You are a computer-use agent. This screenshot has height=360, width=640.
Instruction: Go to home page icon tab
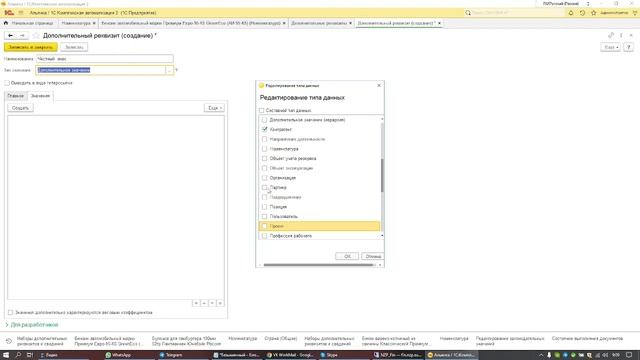click(x=6, y=23)
